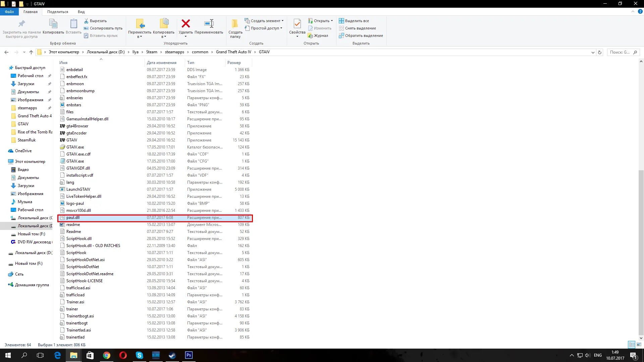Open Microsoft Edge from taskbar
The height and width of the screenshot is (362, 644).
(x=57, y=355)
